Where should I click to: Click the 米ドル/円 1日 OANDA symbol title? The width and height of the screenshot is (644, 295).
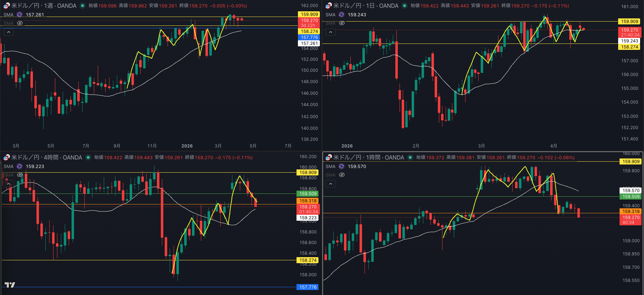click(366, 6)
